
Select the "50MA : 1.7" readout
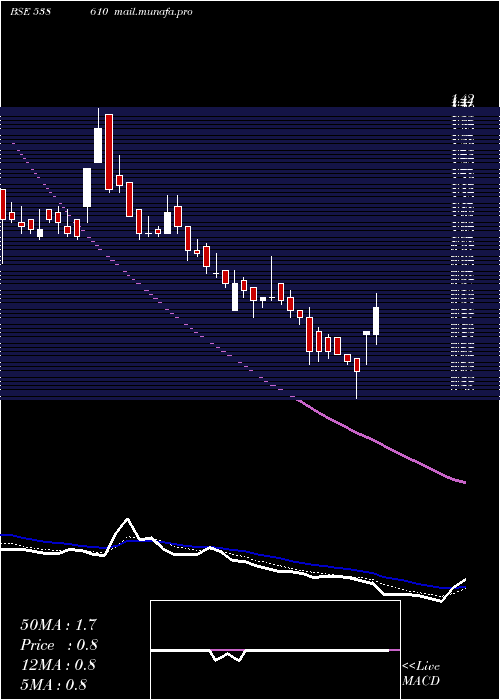(x=58, y=625)
